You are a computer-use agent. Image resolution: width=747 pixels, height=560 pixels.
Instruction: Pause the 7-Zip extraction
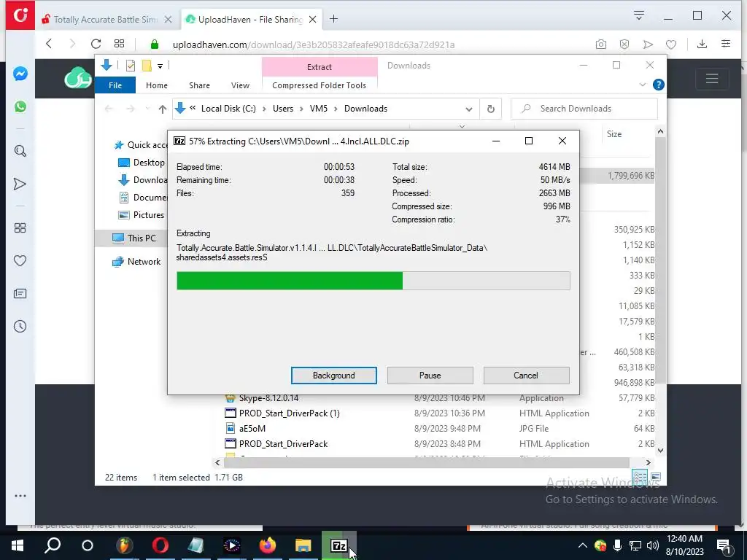click(x=430, y=376)
